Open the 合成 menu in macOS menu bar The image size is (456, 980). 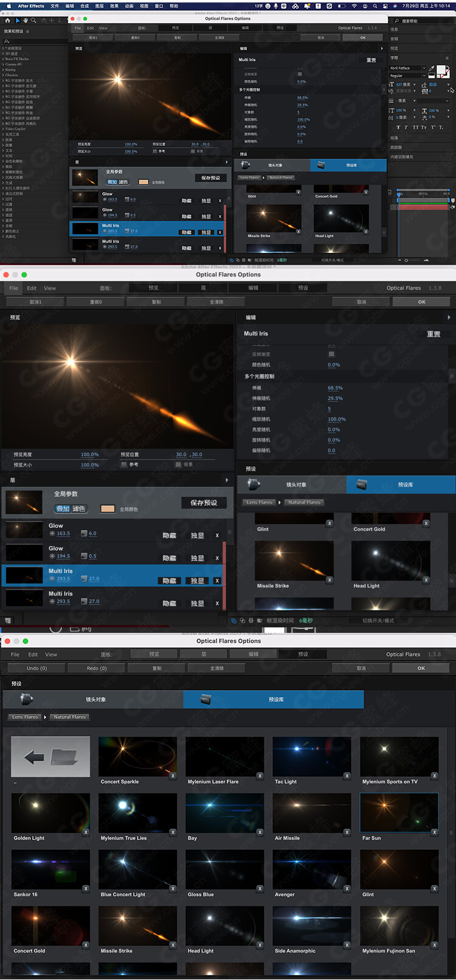pyautogui.click(x=85, y=6)
